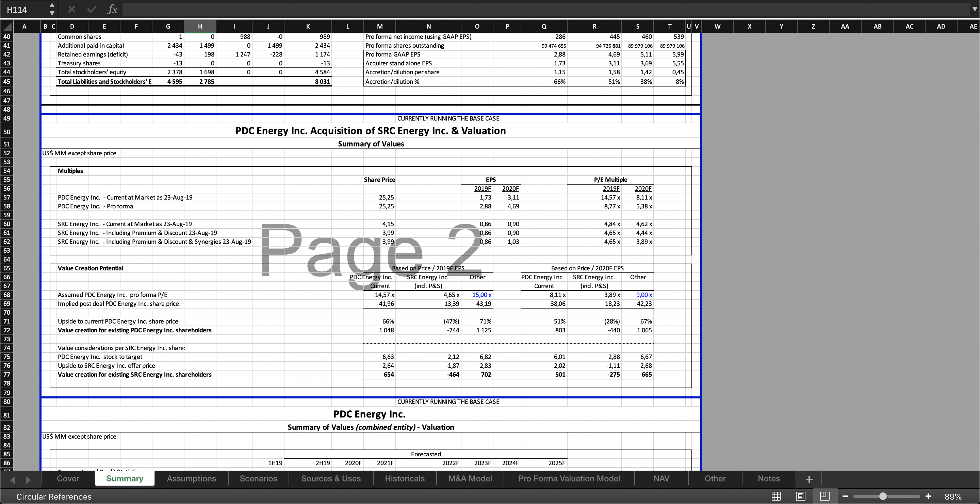Image resolution: width=980 pixels, height=504 pixels.
Task: Click the Enter checkmark icon in formula bar
Action: point(91,9)
